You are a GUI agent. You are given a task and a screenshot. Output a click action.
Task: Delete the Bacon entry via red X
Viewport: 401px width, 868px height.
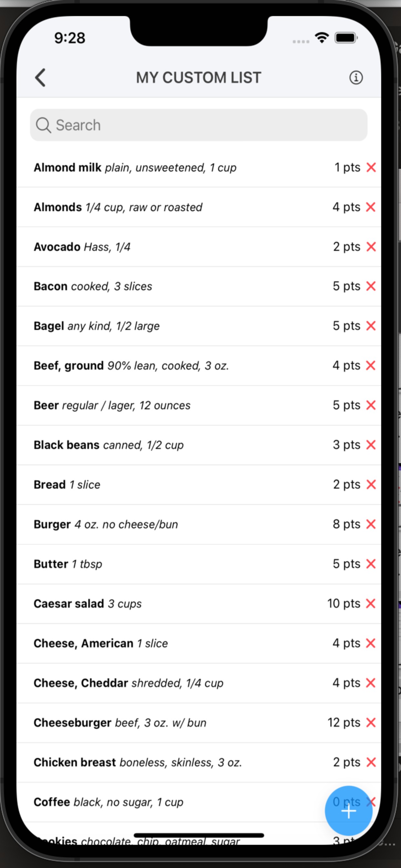point(371,286)
